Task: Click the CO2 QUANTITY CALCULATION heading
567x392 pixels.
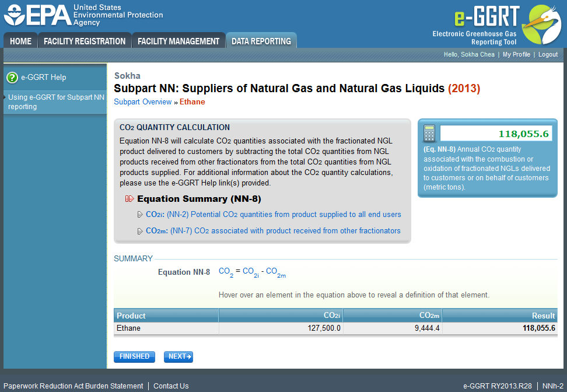Action: 174,127
